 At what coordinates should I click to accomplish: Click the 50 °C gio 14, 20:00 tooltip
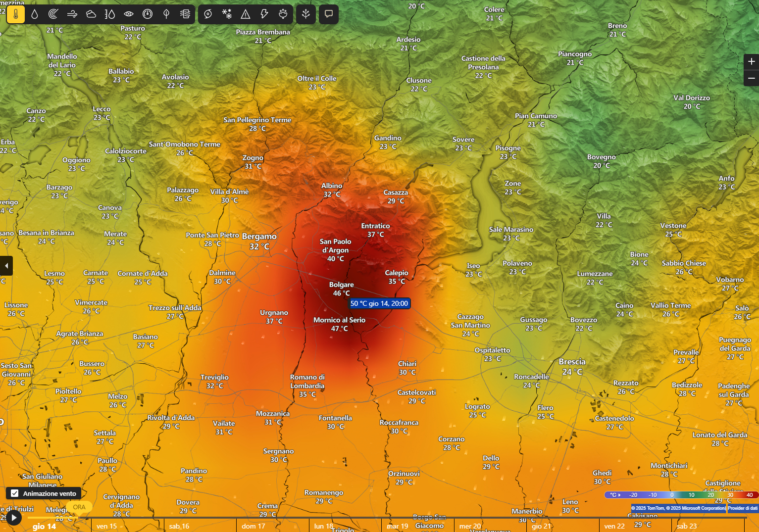[379, 303]
